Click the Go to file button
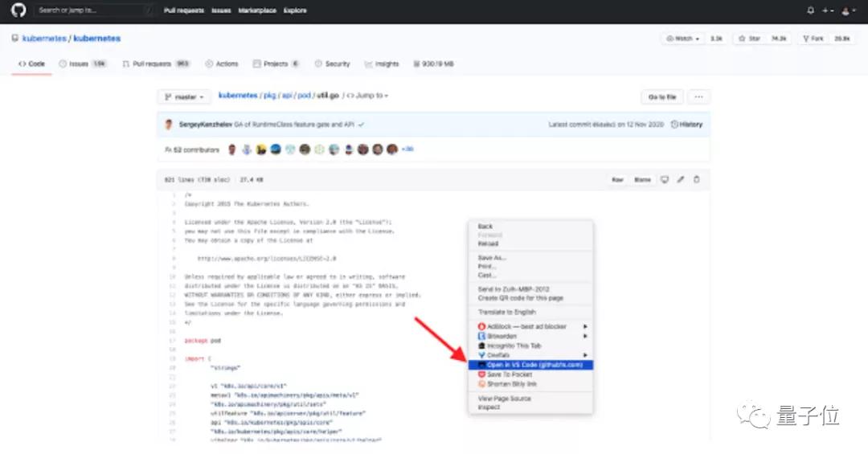The image size is (868, 454). 662,97
